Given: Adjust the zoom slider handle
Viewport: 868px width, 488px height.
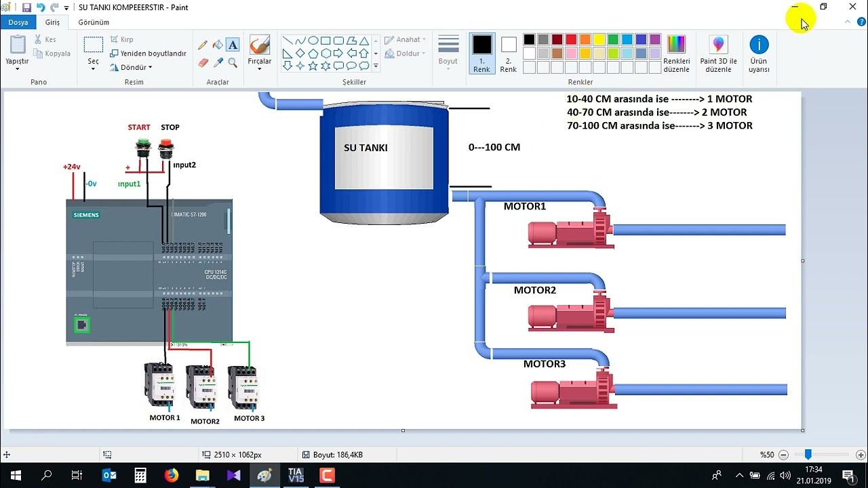Looking at the screenshot, I should [808, 455].
